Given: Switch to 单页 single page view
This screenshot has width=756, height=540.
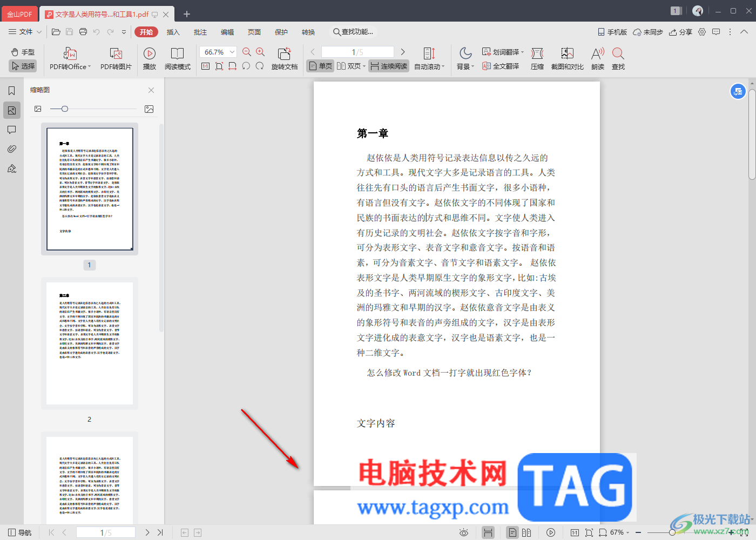Looking at the screenshot, I should tap(320, 66).
